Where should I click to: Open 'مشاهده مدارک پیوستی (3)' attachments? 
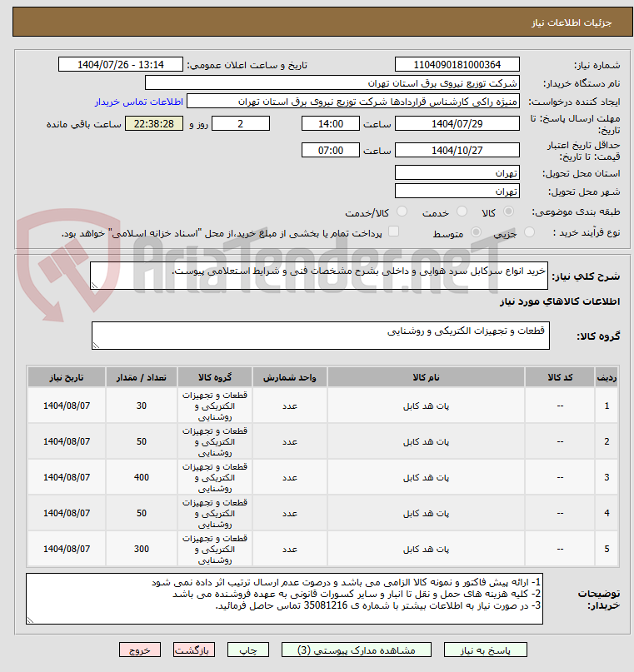click(357, 650)
